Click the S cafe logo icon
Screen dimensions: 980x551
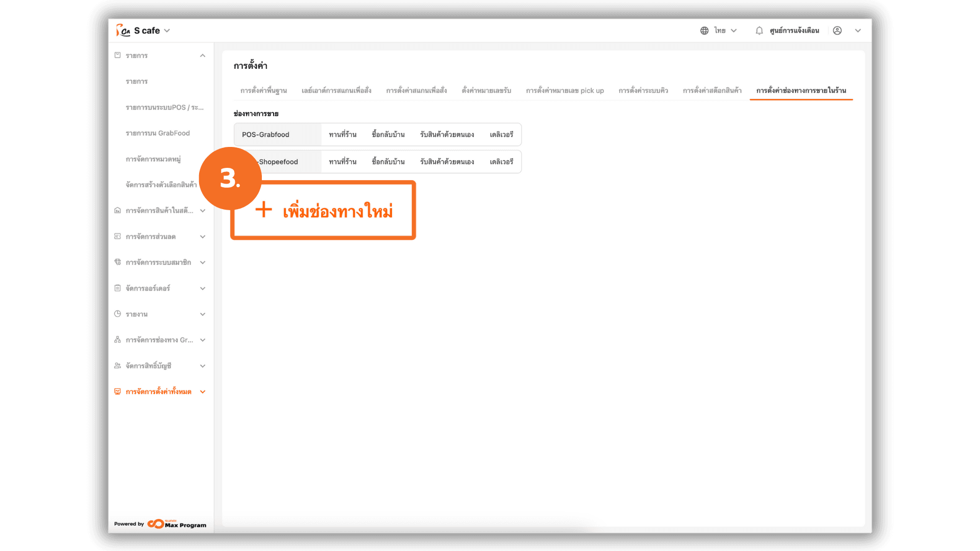tap(122, 31)
